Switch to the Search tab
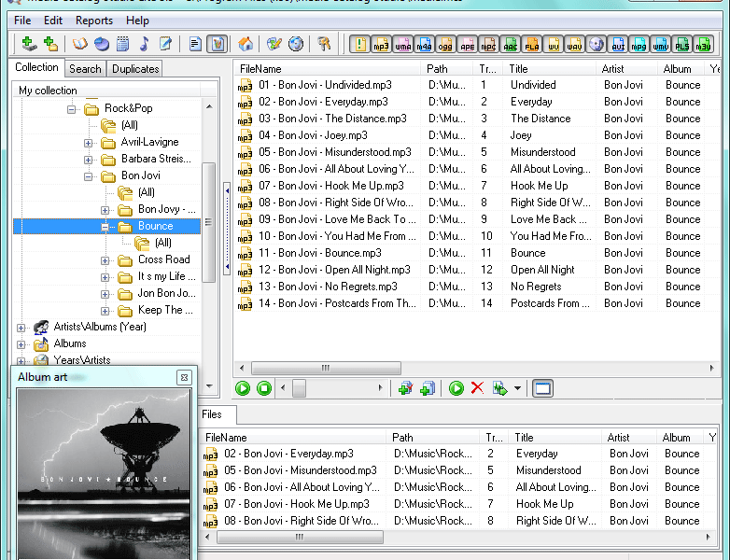The height and width of the screenshot is (560, 730). 85,69
